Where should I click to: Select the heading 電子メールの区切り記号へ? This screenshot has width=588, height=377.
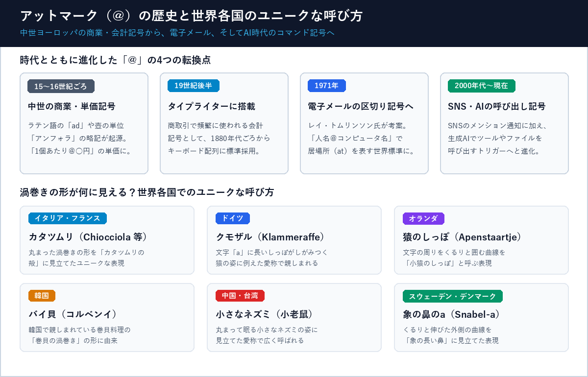coord(361,106)
